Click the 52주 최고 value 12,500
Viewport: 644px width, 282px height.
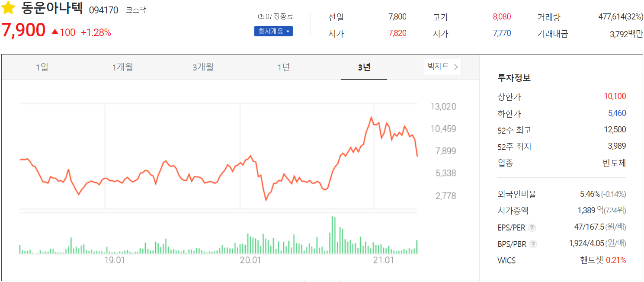click(615, 130)
